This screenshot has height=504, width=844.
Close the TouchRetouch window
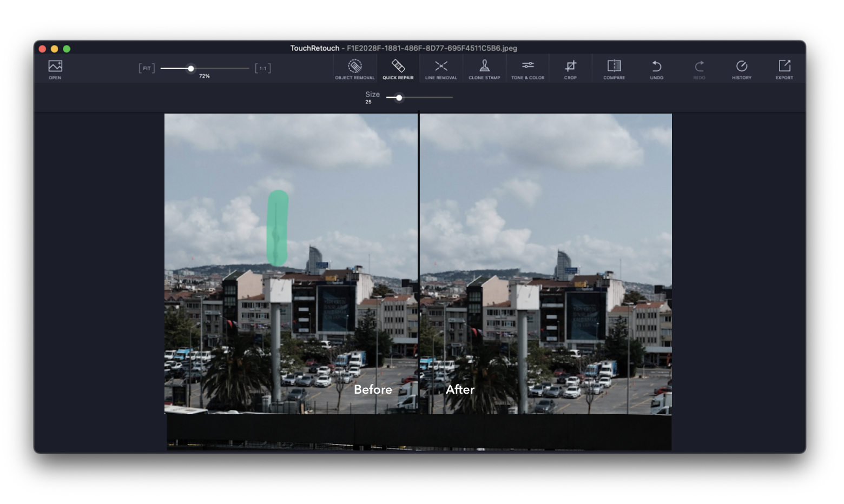coord(42,49)
